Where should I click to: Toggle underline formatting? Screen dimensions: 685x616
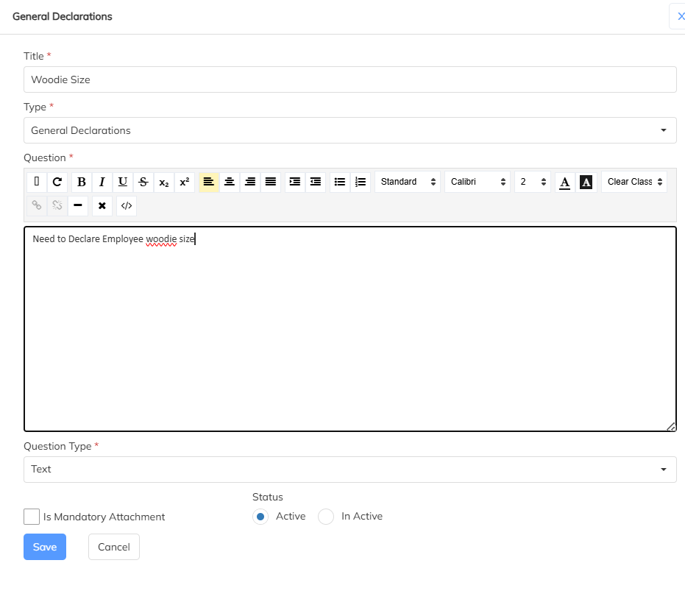point(123,182)
